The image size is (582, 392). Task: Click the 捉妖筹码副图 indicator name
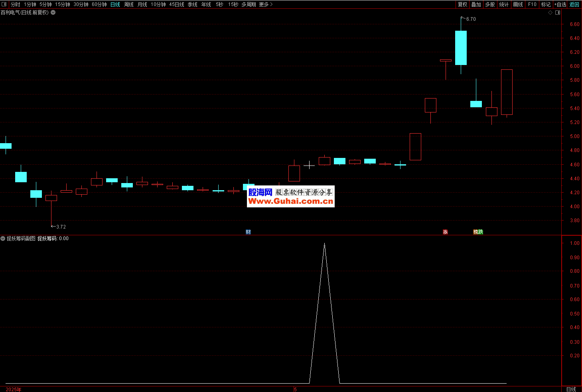[21, 238]
